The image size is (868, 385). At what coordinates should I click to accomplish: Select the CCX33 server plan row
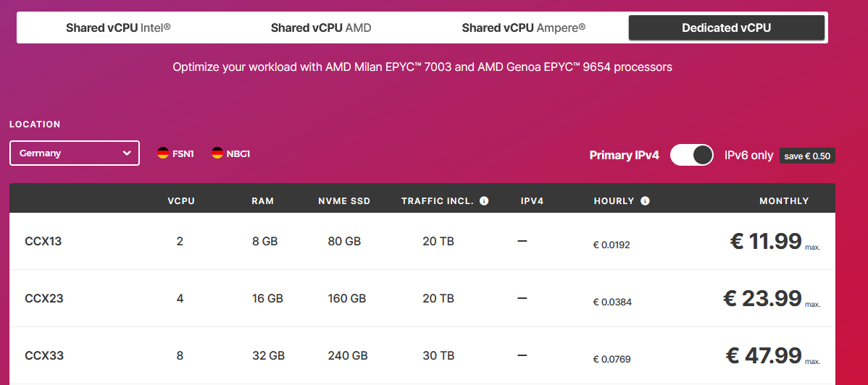pos(422,355)
